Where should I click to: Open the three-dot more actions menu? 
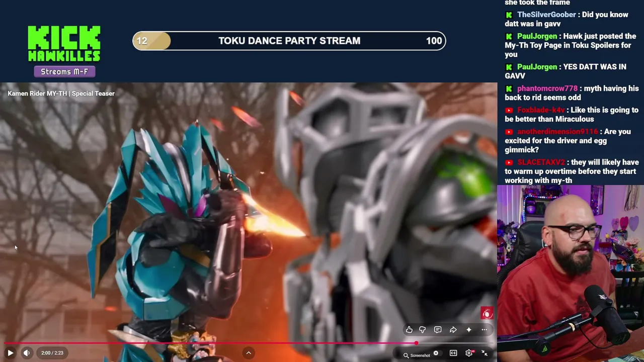[484, 330]
